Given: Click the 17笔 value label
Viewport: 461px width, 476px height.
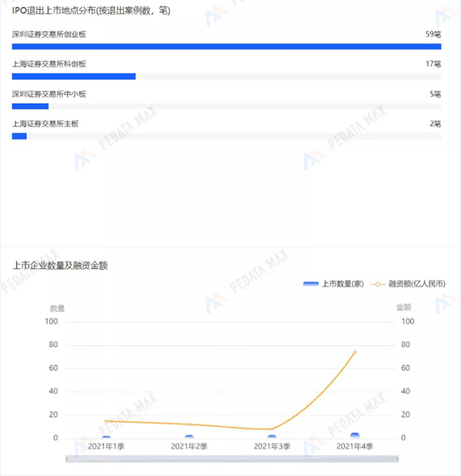Looking at the screenshot, I should [x=433, y=64].
